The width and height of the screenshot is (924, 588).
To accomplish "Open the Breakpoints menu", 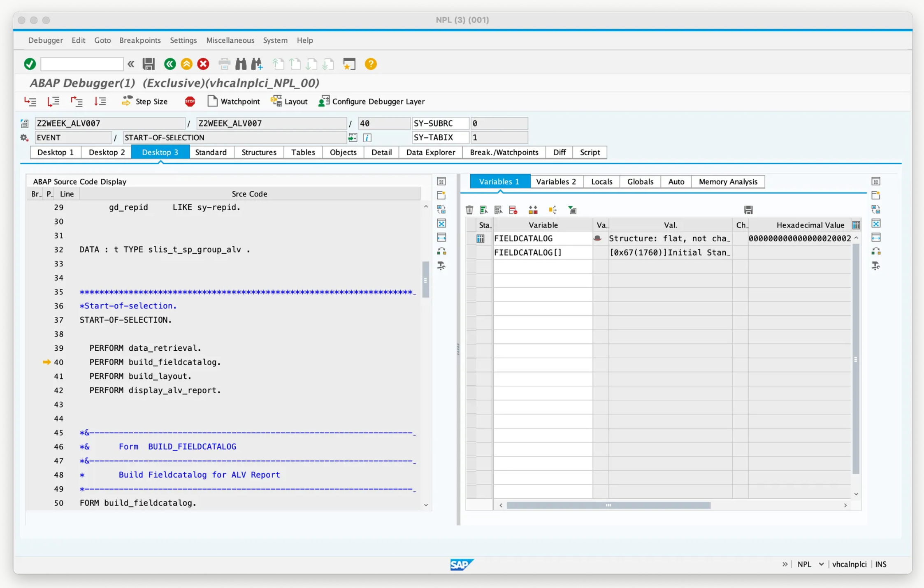I will coord(140,40).
